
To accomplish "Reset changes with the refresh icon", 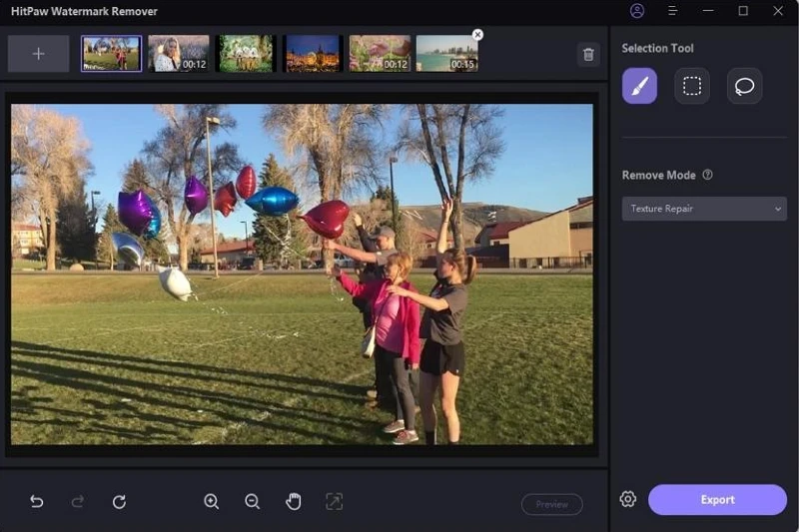I will 119,502.
